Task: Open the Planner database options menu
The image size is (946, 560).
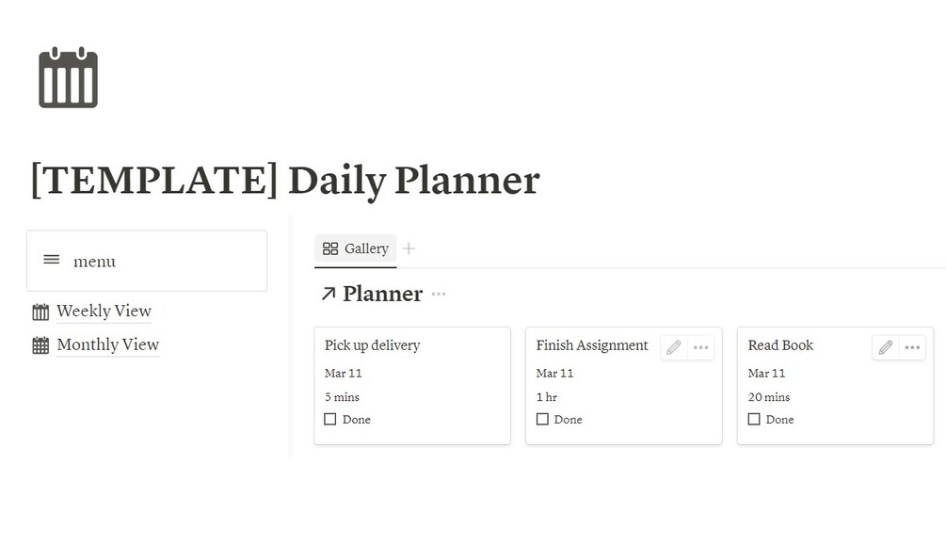Action: point(439,294)
